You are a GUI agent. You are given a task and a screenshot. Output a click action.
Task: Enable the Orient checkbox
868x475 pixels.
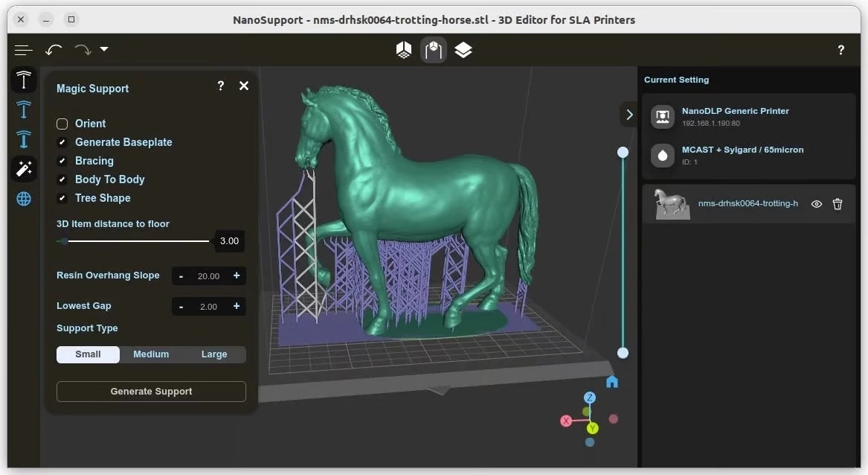(x=62, y=124)
